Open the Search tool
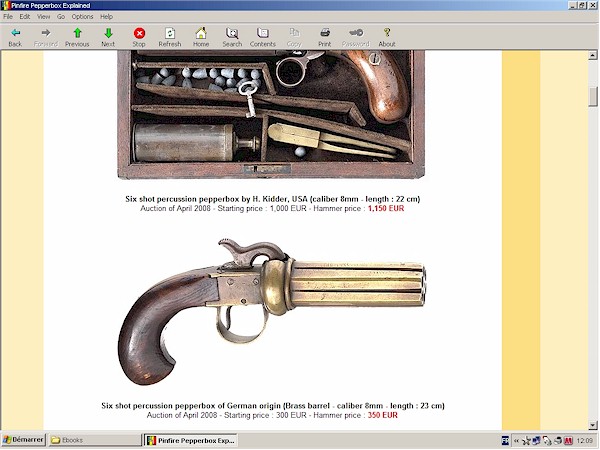 click(232, 38)
